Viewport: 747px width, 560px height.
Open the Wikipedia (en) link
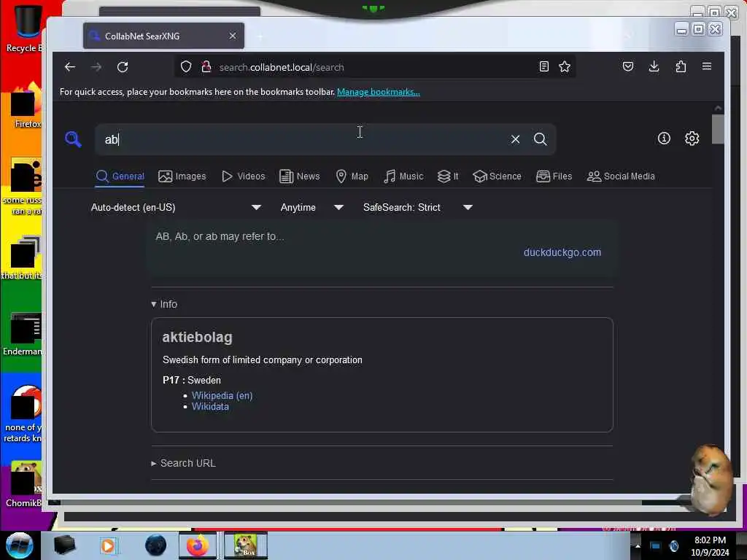[x=222, y=396]
